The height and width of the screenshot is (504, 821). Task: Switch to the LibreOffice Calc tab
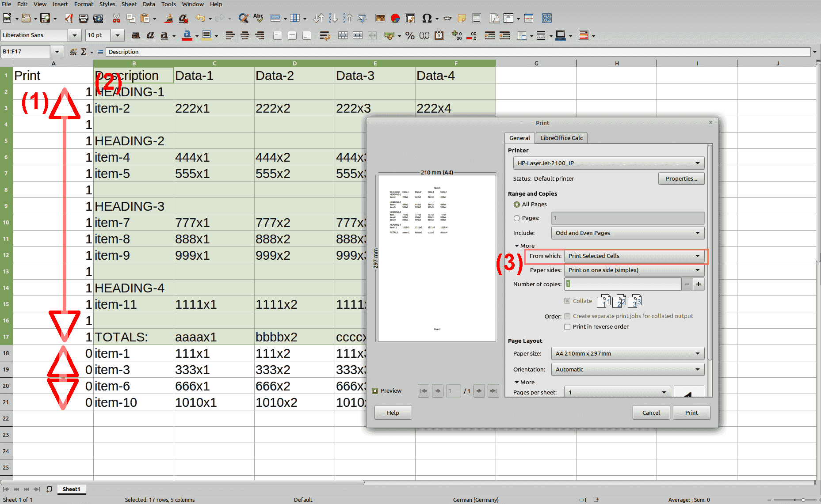[x=561, y=138]
